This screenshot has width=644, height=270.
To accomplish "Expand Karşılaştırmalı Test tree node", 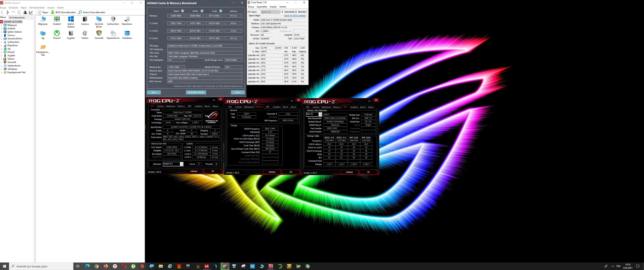I will tap(1, 73).
